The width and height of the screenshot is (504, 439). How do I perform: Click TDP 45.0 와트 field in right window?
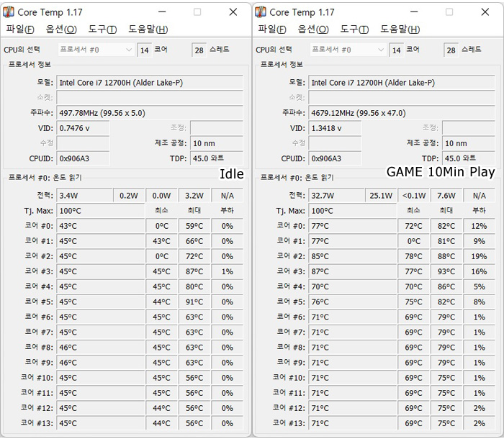(469, 158)
